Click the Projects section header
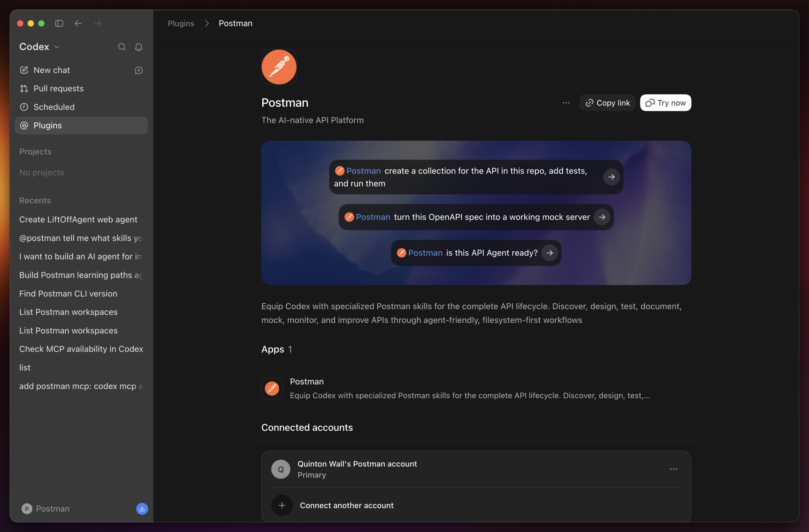This screenshot has width=809, height=532. click(35, 152)
